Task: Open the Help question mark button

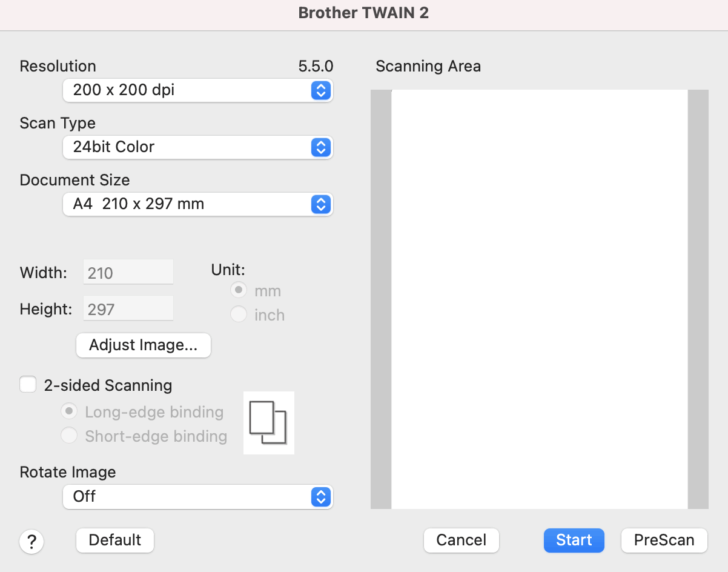Action: pos(31,542)
